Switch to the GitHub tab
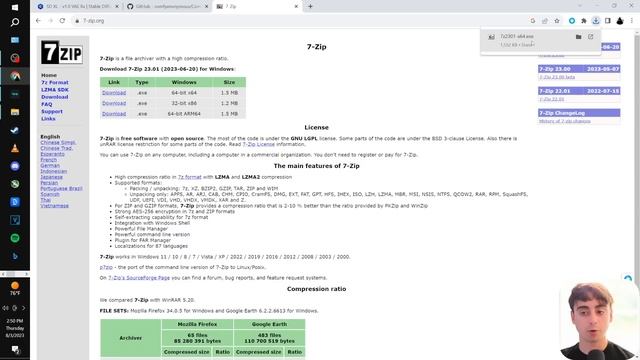Image resolution: width=640 pixels, height=360 pixels. (x=167, y=7)
